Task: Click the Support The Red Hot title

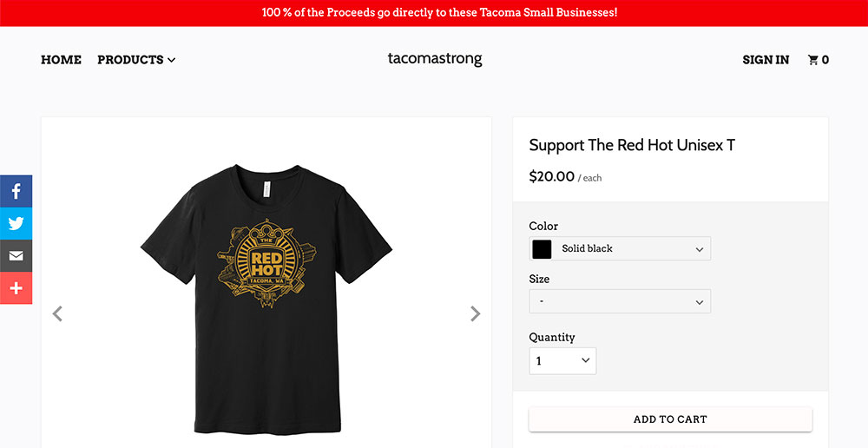Action: tap(632, 145)
